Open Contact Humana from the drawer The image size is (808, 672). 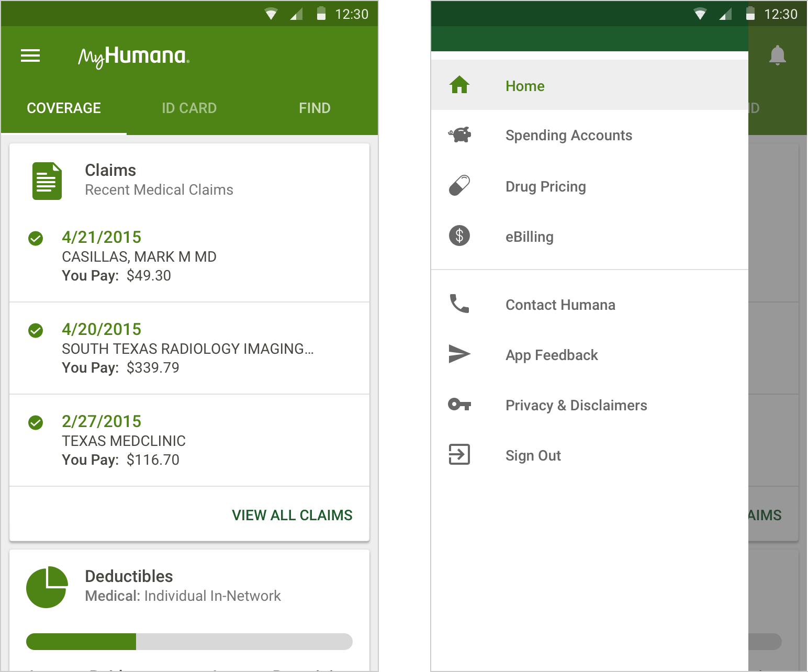tap(589, 305)
